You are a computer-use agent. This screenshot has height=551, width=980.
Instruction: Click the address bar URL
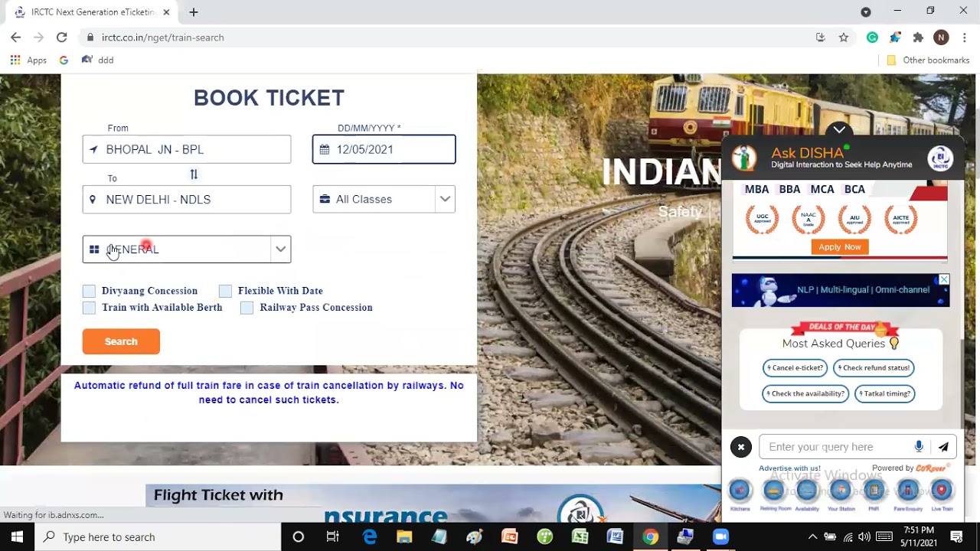click(x=163, y=37)
